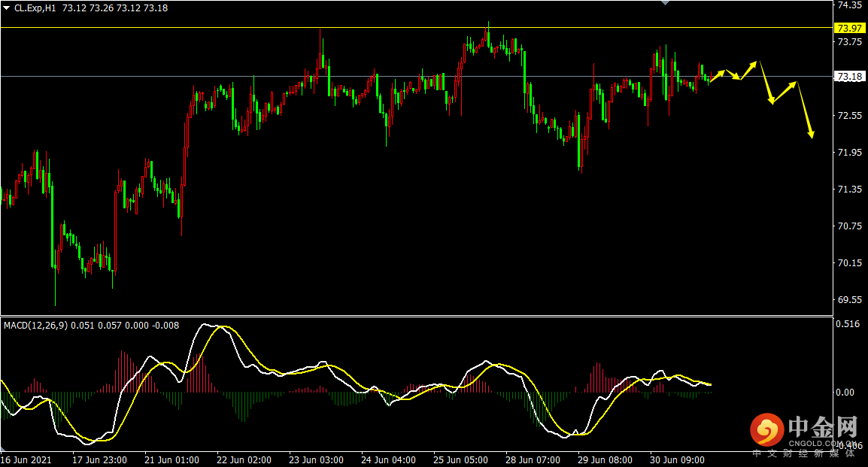This screenshot has width=868, height=467.
Task: Click the 29 Jun 08:00 time label
Action: tap(605, 459)
